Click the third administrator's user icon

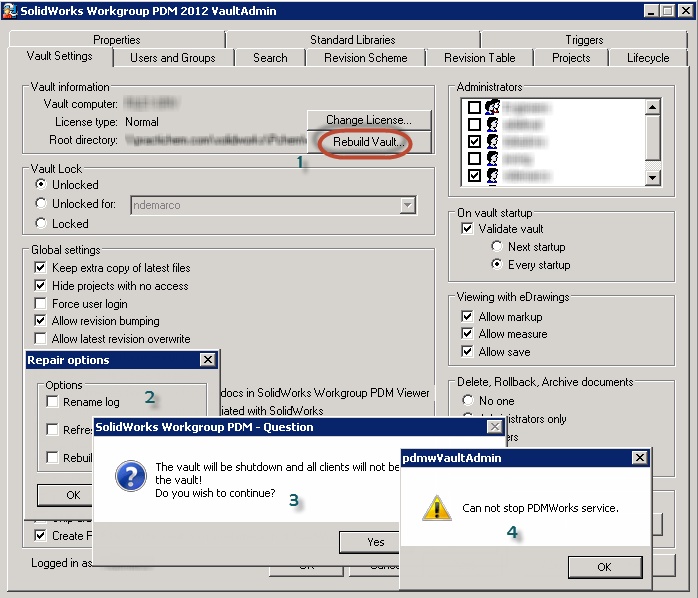[x=492, y=141]
